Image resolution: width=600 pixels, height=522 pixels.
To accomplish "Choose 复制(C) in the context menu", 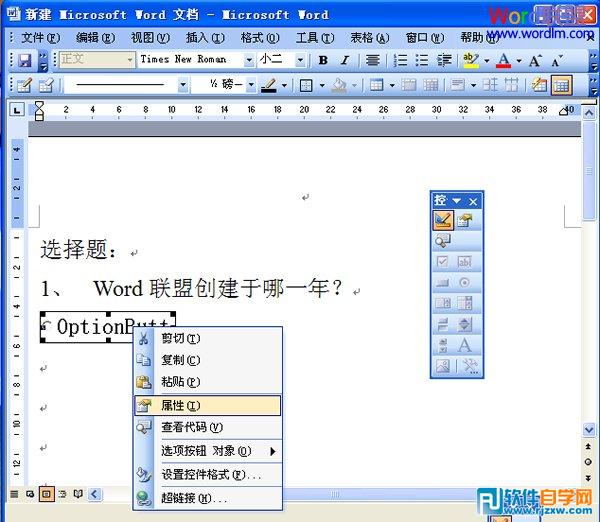I will [208, 360].
